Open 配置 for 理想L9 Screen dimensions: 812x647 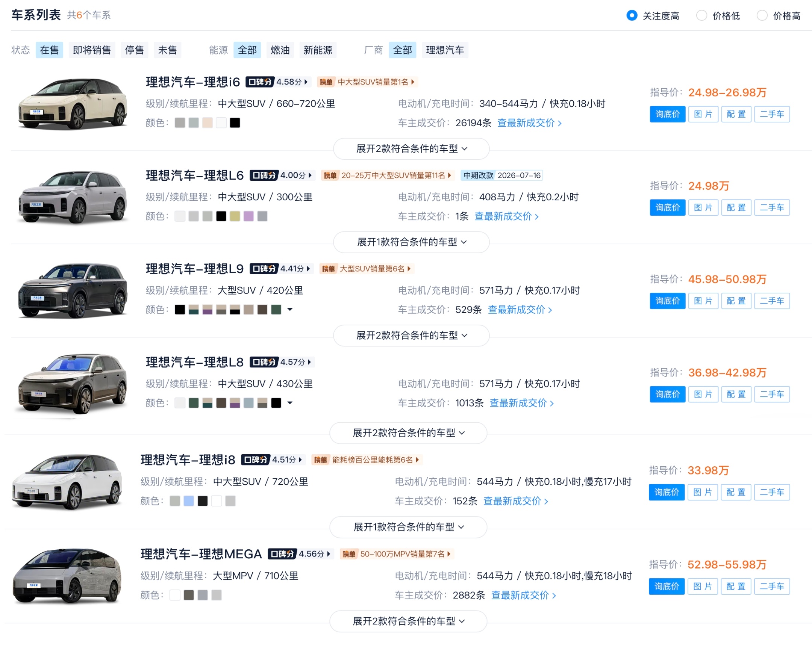coord(736,301)
